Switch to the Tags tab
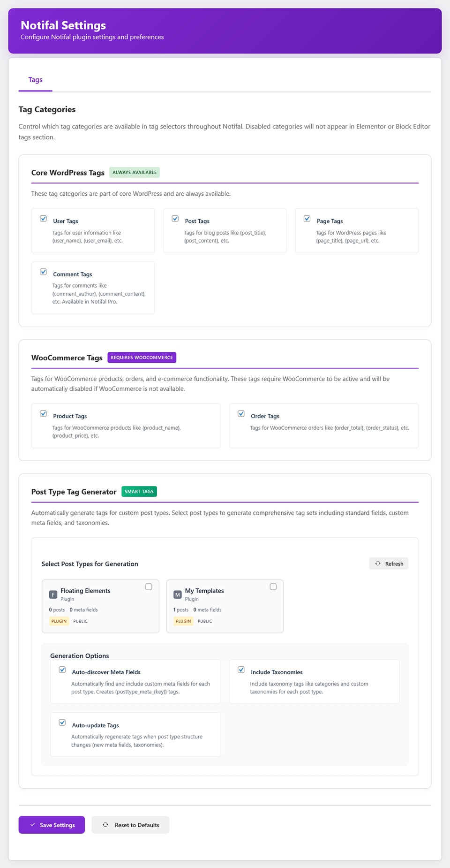Viewport: 450px width, 868px height. tap(35, 80)
